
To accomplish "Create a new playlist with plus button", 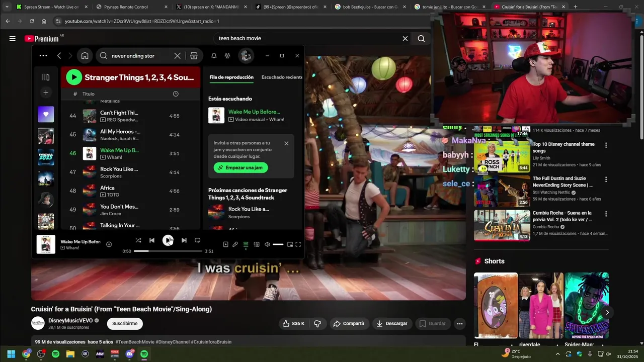I will (x=46, y=93).
